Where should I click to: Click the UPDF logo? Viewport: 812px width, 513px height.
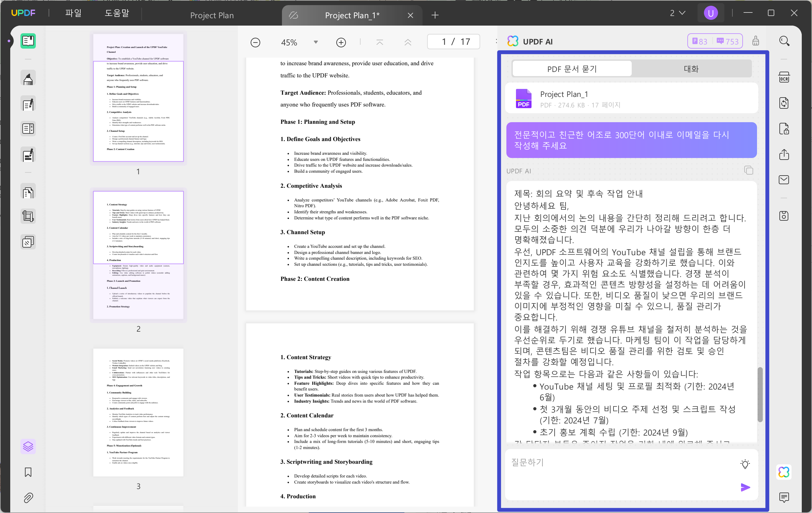(x=23, y=13)
